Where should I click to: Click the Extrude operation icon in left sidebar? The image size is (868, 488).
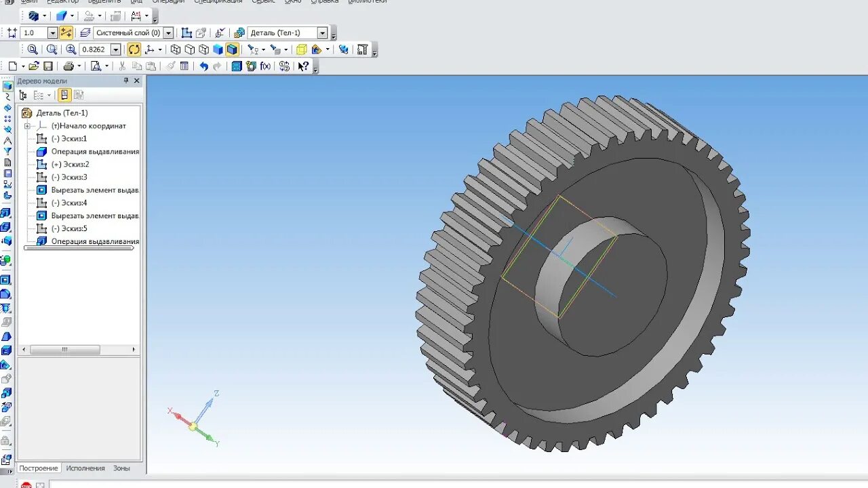(x=6, y=213)
